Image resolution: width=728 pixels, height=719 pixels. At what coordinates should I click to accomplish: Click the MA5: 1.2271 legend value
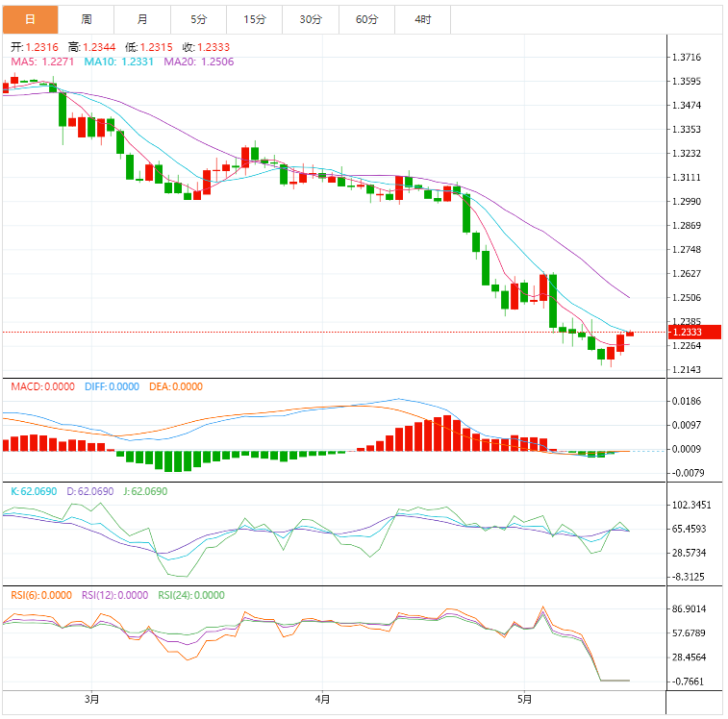pyautogui.click(x=42, y=62)
